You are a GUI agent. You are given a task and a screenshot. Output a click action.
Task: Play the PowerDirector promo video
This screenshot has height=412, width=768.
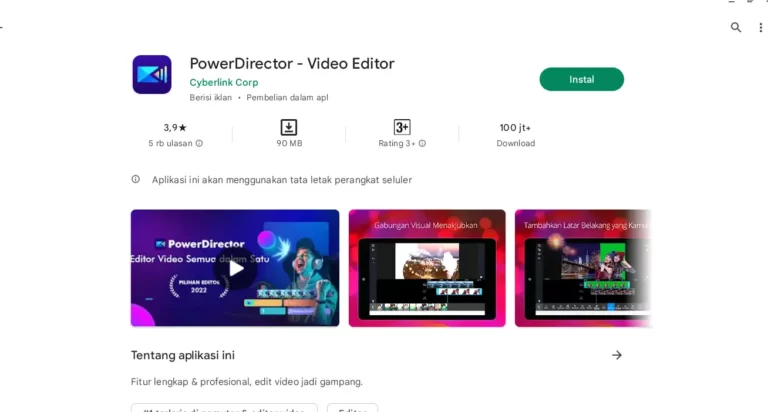coord(235,268)
